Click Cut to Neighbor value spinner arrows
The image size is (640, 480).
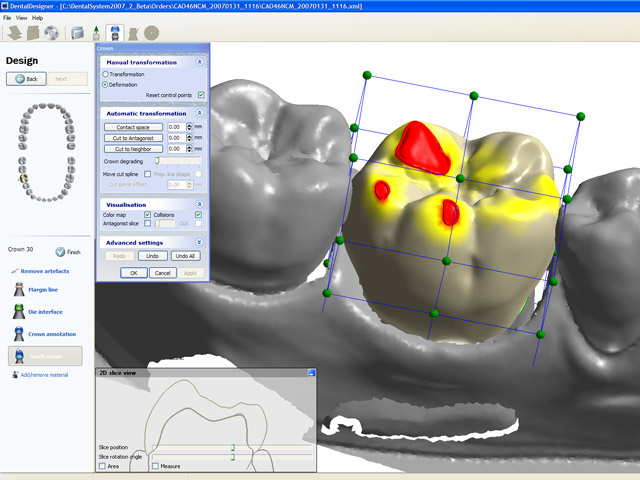pyautogui.click(x=189, y=149)
